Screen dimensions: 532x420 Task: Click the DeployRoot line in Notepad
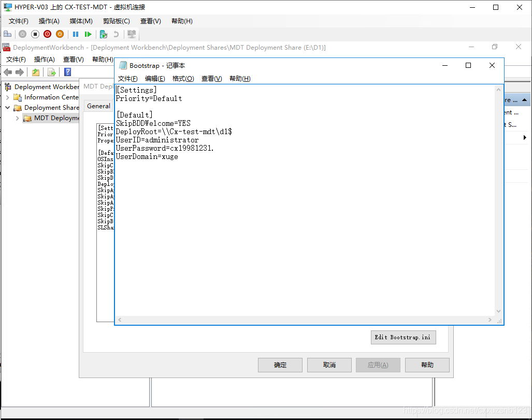[174, 132]
